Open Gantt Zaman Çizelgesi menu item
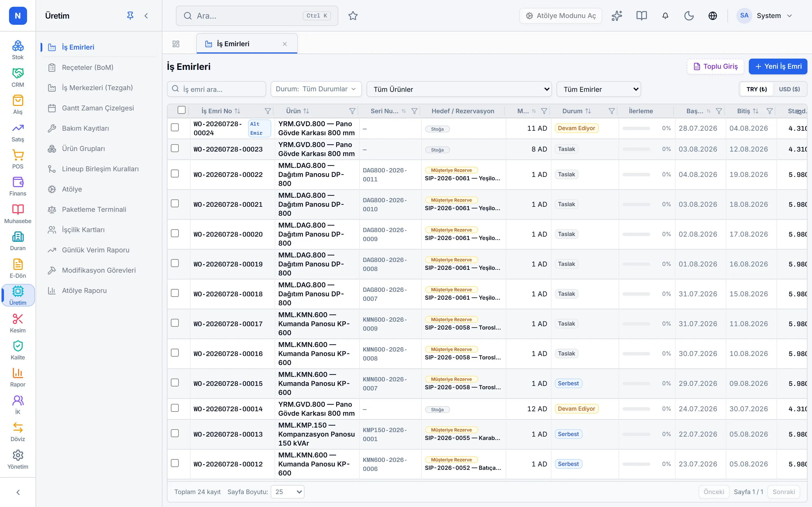This screenshot has height=507, width=812. pos(98,108)
